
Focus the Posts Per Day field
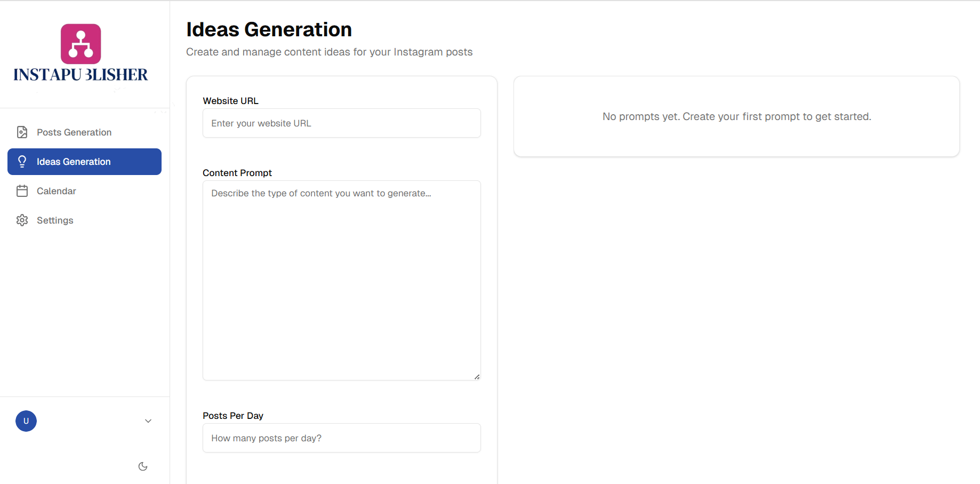[x=342, y=438]
